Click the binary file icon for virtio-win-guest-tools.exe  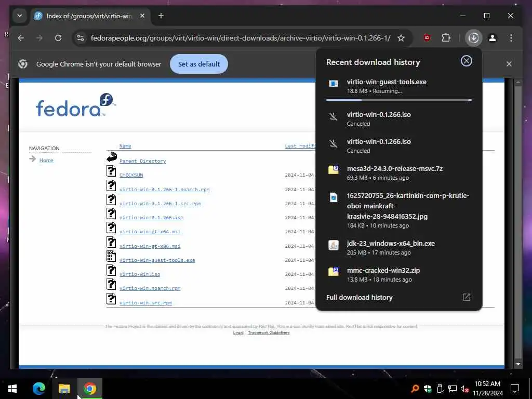[111, 256]
